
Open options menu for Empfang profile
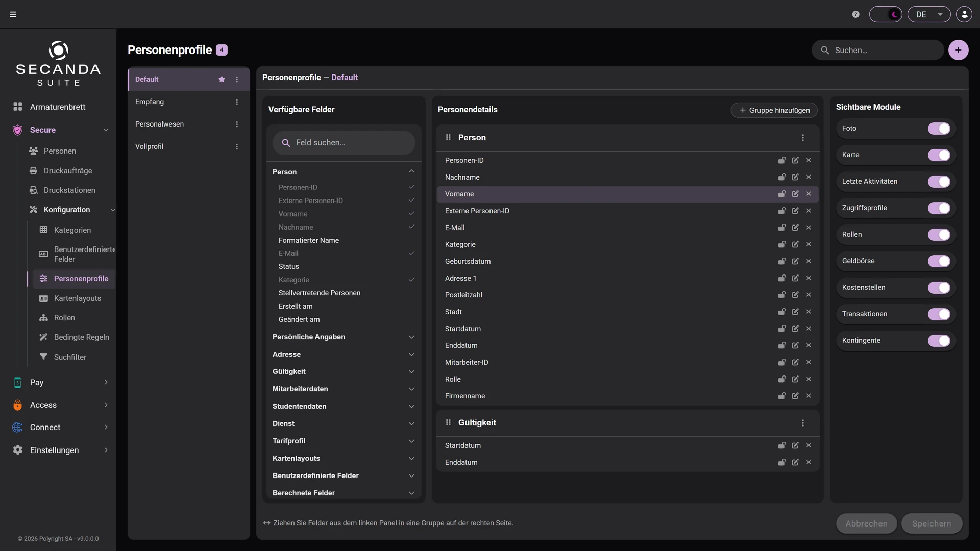[237, 102]
